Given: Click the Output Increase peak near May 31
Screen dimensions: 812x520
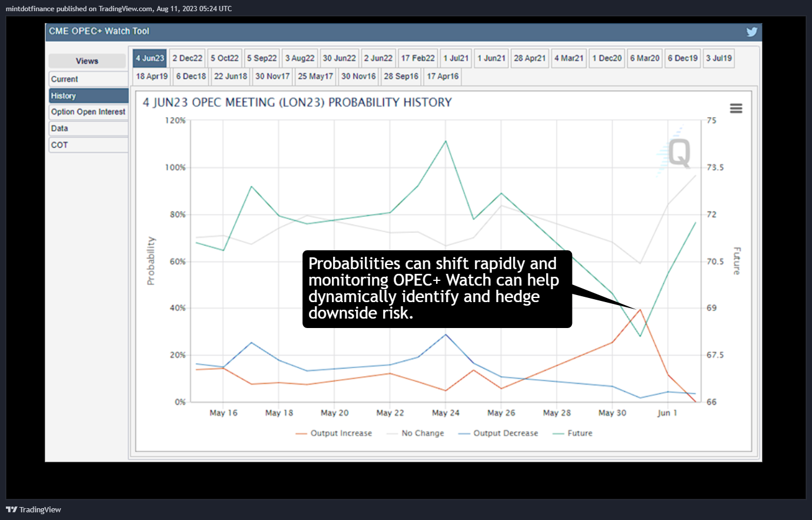Looking at the screenshot, I should click(640, 309).
